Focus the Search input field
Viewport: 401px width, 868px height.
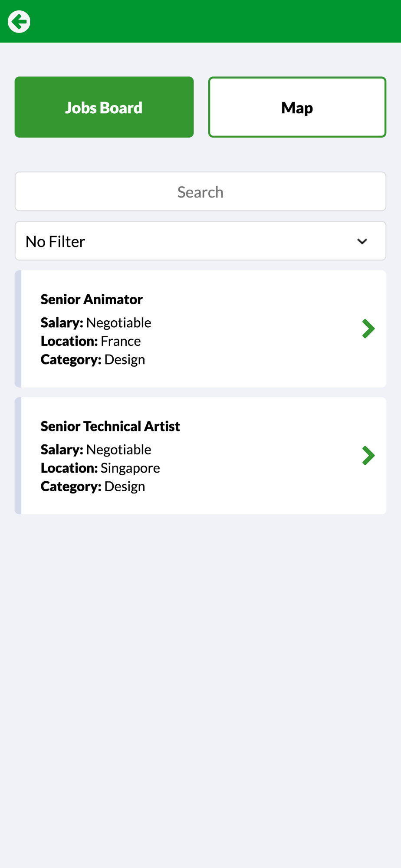(200, 191)
